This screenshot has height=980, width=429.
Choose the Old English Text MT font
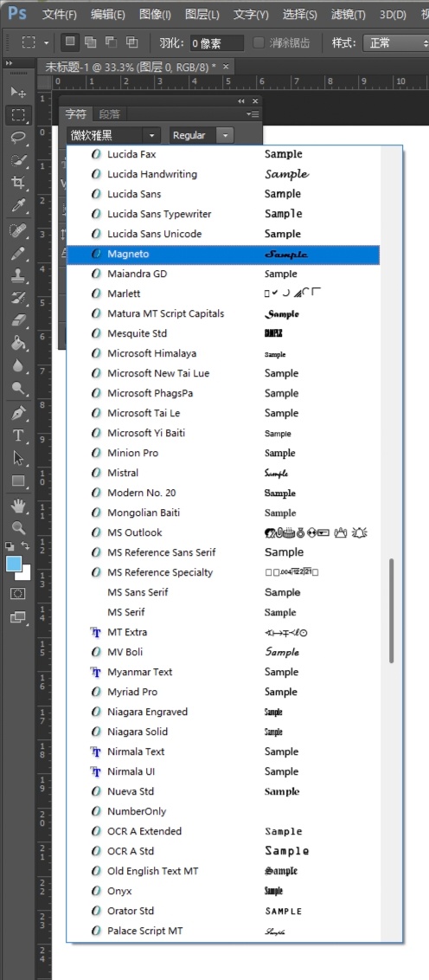[223, 871]
